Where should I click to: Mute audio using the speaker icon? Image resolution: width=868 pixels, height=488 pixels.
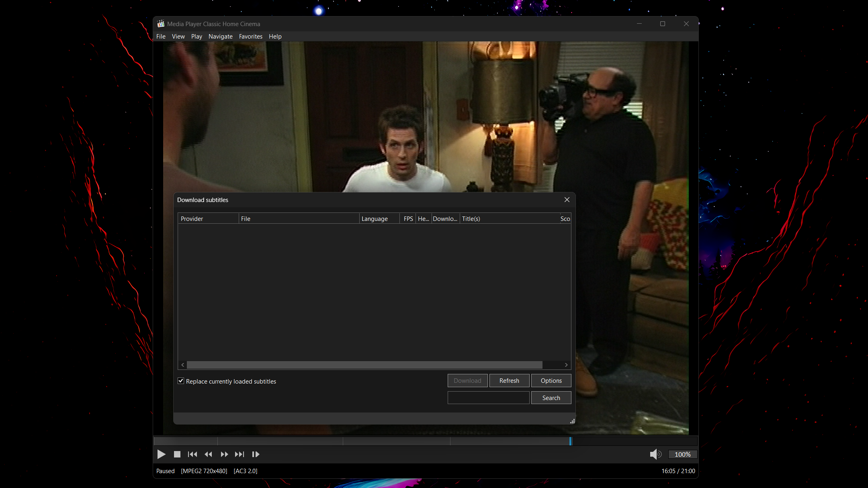(x=655, y=454)
